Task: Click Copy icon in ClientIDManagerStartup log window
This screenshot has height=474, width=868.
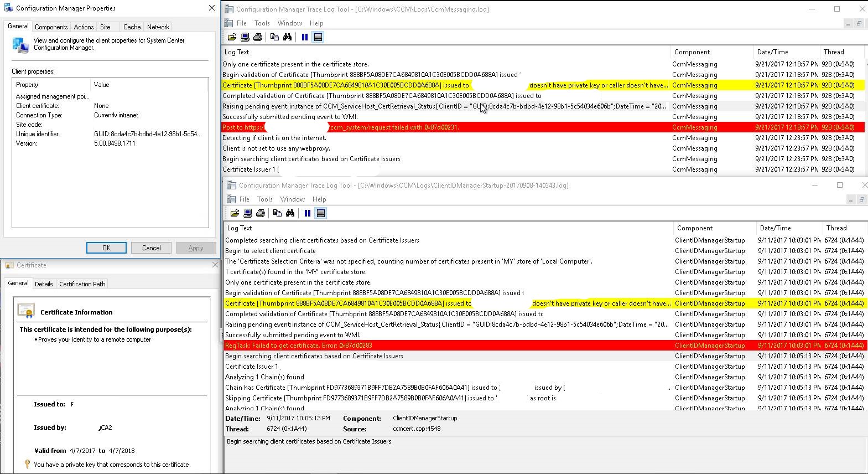Action: [x=277, y=213]
